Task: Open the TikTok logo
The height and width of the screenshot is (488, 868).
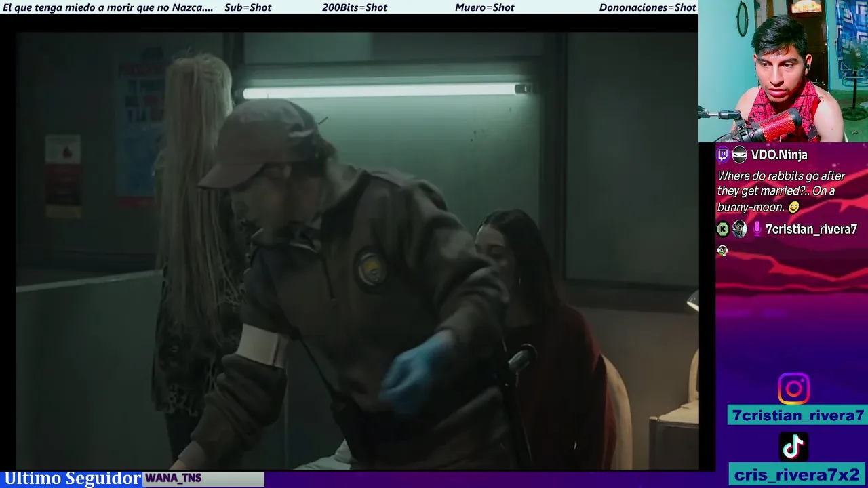Action: pyautogui.click(x=793, y=447)
